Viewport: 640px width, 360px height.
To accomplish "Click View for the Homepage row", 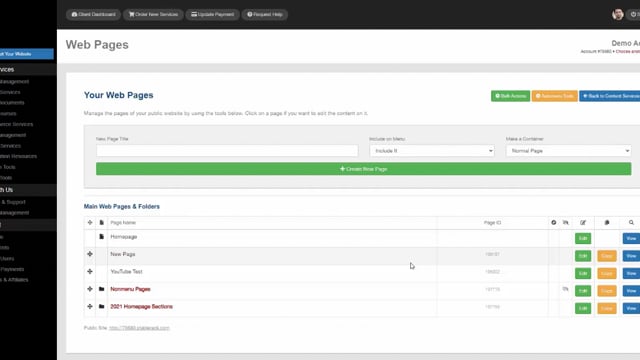I will pos(631,238).
